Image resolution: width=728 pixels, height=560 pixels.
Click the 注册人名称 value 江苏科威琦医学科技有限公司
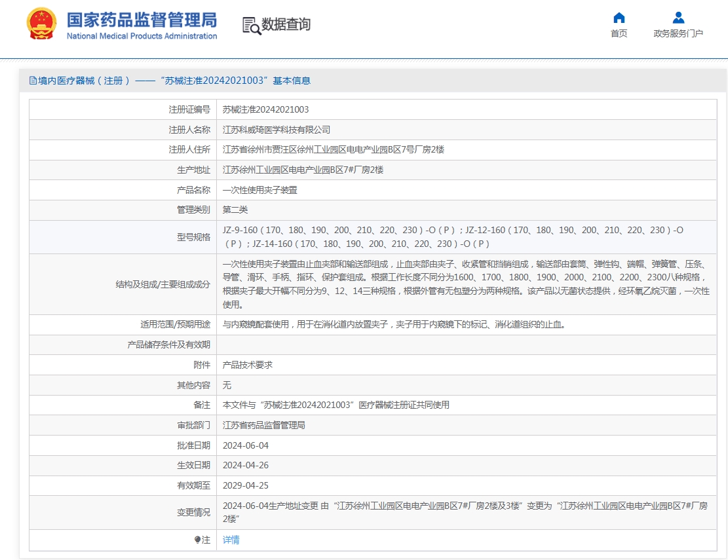[x=277, y=130]
